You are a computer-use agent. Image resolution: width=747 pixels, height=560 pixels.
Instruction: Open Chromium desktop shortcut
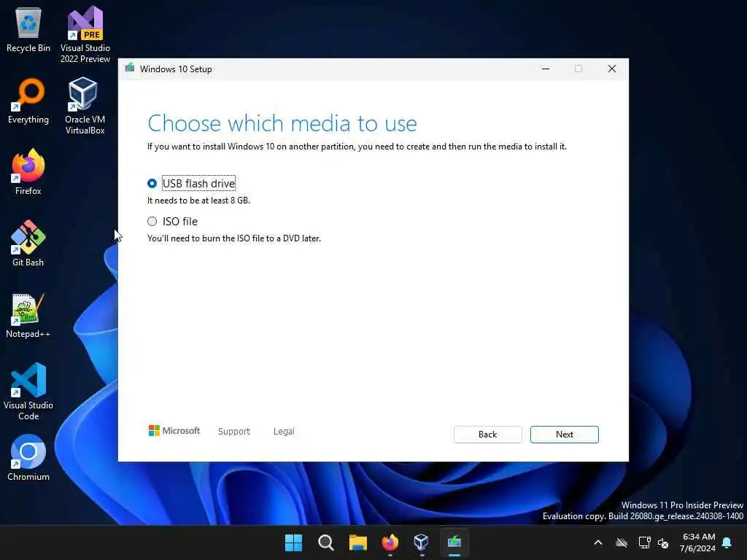click(28, 458)
